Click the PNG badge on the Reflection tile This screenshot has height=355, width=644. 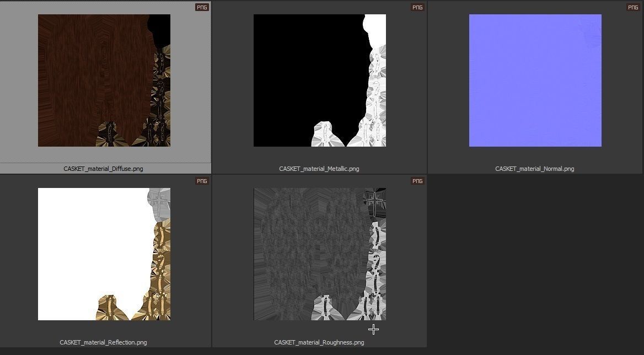(202, 181)
